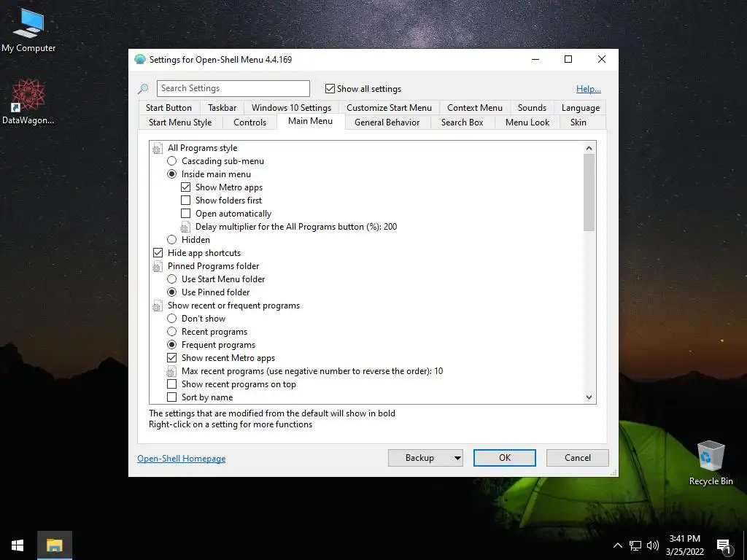Focus the Search Settings input field
The height and width of the screenshot is (560, 747).
tap(233, 88)
